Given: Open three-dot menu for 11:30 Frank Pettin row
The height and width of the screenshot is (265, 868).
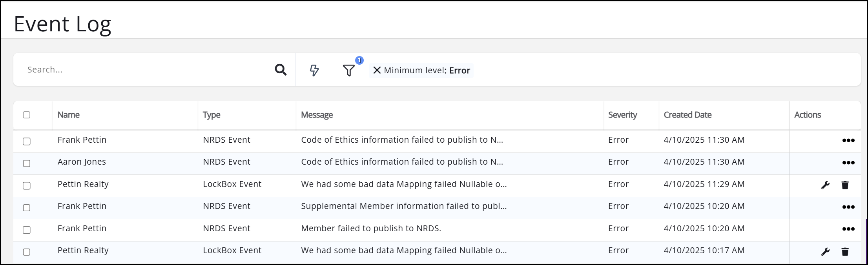Looking at the screenshot, I should pyautogui.click(x=848, y=140).
